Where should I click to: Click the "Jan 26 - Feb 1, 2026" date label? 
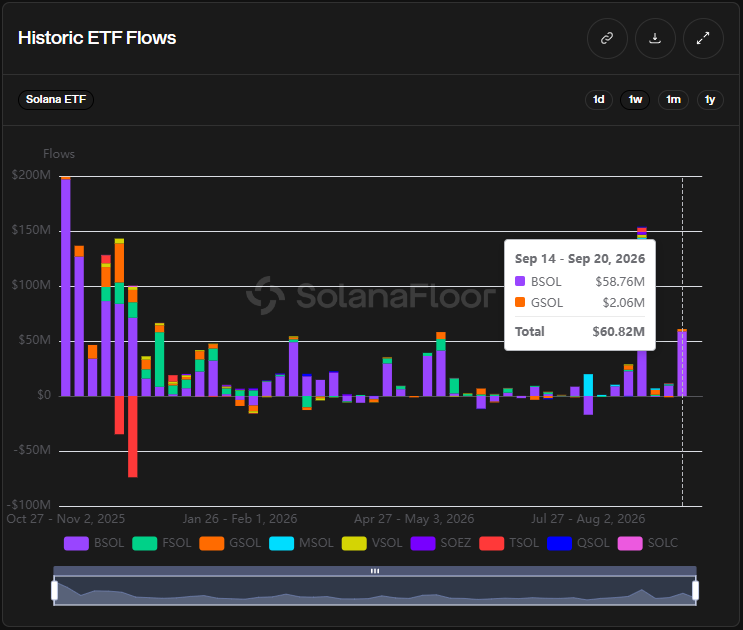coord(240,519)
